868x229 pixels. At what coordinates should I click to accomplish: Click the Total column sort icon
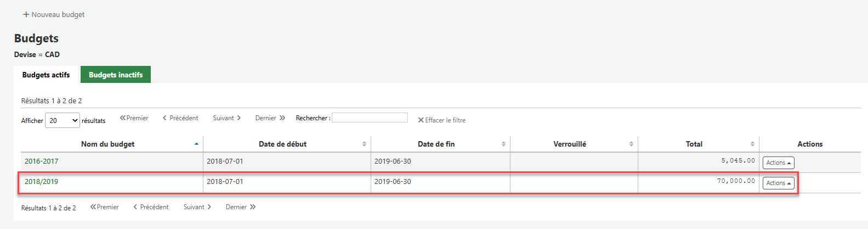point(752,144)
